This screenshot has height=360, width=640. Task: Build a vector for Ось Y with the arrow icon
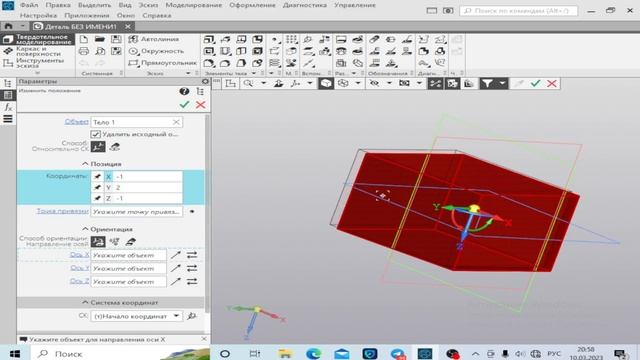coord(176,268)
